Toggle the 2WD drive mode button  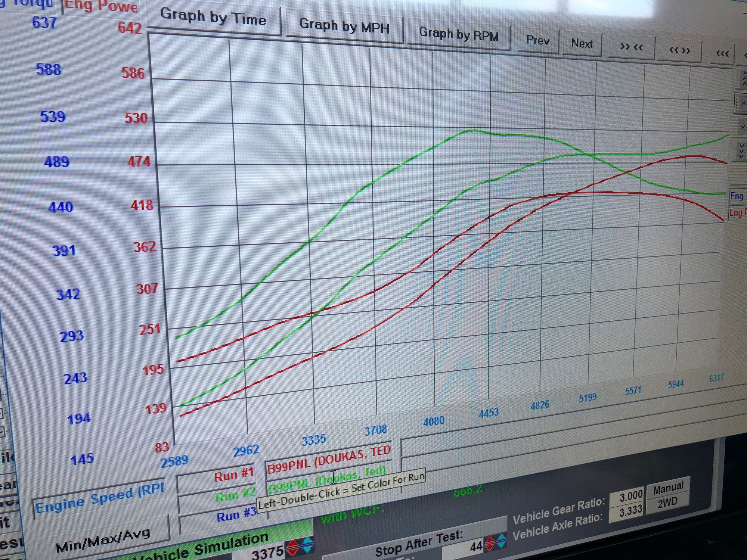click(x=667, y=503)
